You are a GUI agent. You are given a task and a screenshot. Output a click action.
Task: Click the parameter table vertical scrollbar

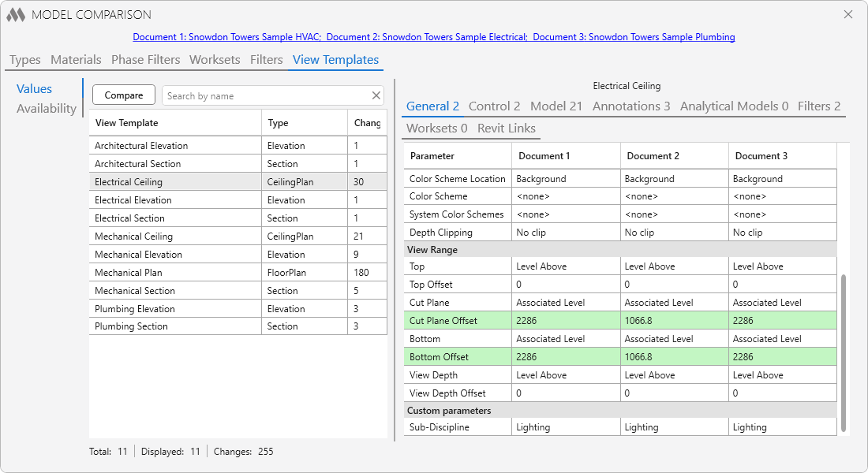coord(843,352)
